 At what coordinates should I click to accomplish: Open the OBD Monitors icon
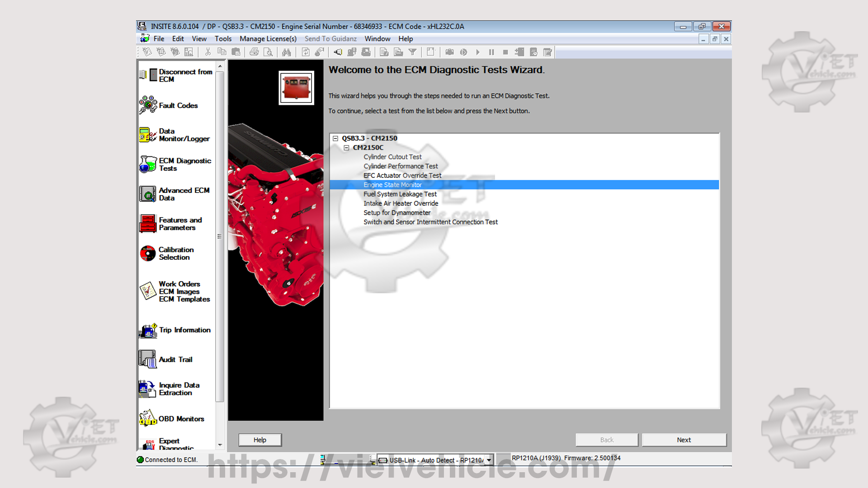(x=148, y=418)
